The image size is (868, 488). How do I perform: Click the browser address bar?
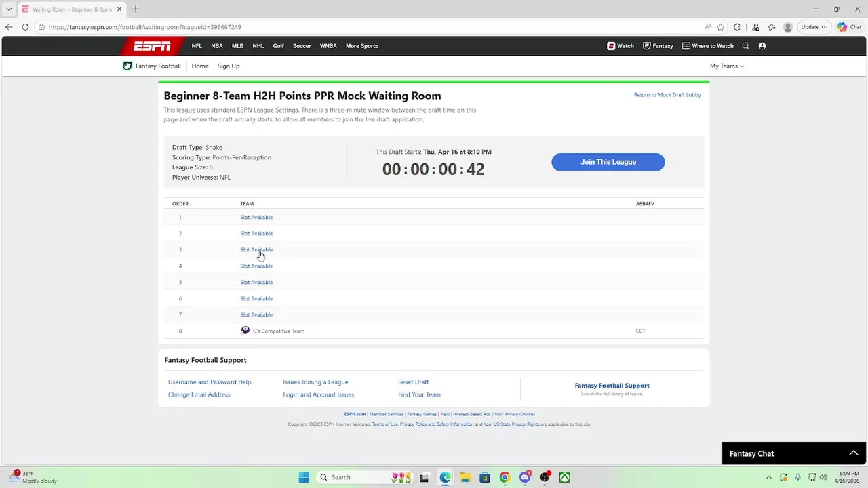[366, 27]
